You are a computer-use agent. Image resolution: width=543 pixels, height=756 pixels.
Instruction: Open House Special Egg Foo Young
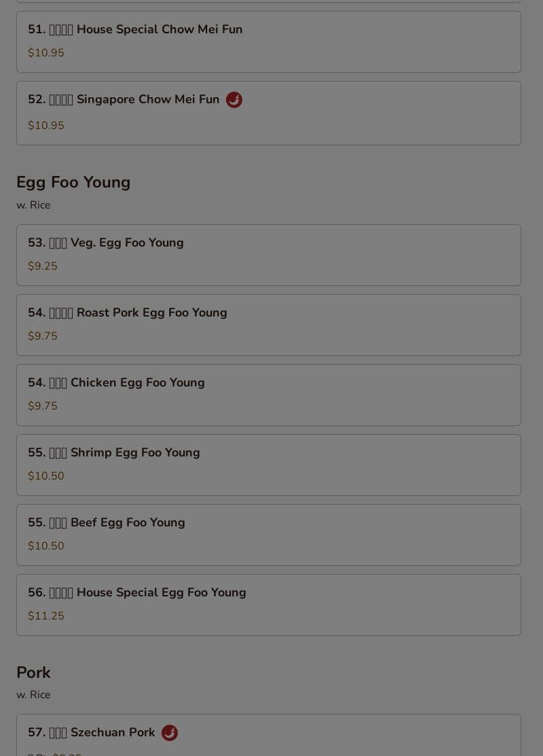(268, 605)
